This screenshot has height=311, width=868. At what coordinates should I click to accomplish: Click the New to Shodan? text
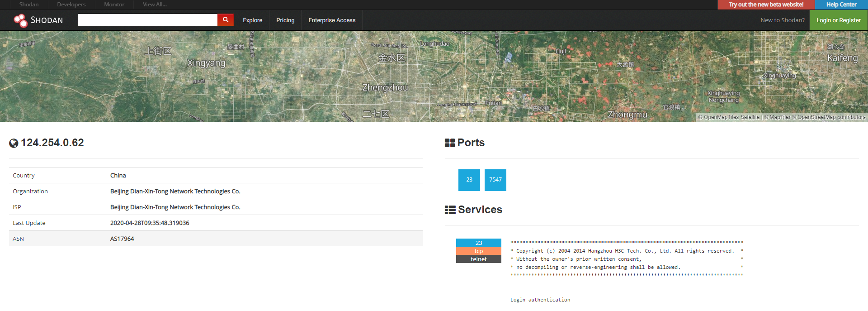[x=783, y=20]
